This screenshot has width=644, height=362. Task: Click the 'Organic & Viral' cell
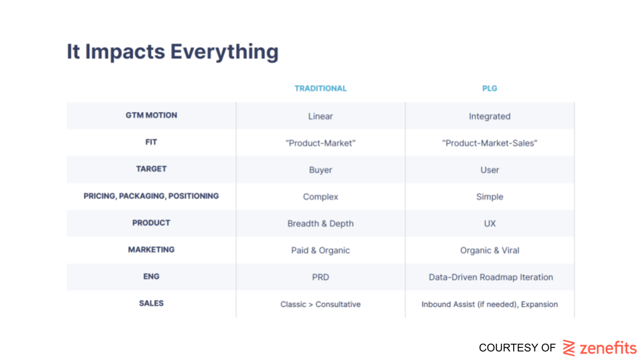tap(490, 250)
